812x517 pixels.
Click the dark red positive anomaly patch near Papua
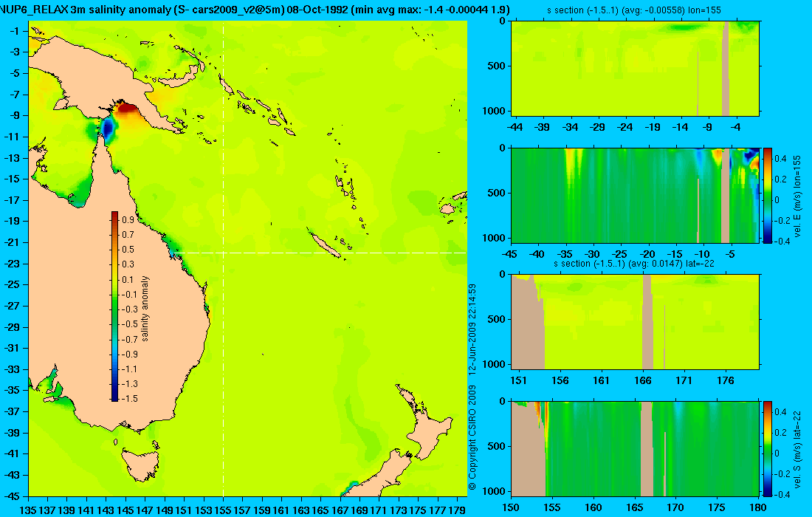[126, 109]
